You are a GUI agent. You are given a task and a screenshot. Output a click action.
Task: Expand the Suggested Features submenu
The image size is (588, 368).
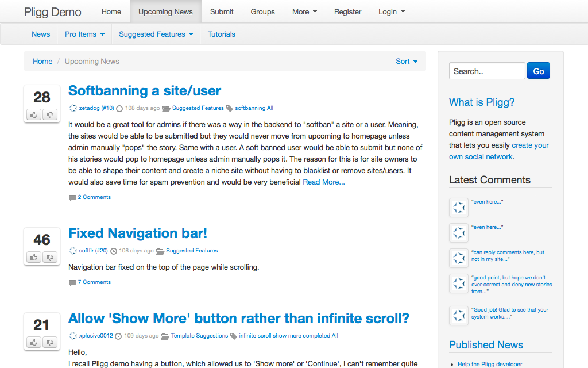(x=156, y=34)
